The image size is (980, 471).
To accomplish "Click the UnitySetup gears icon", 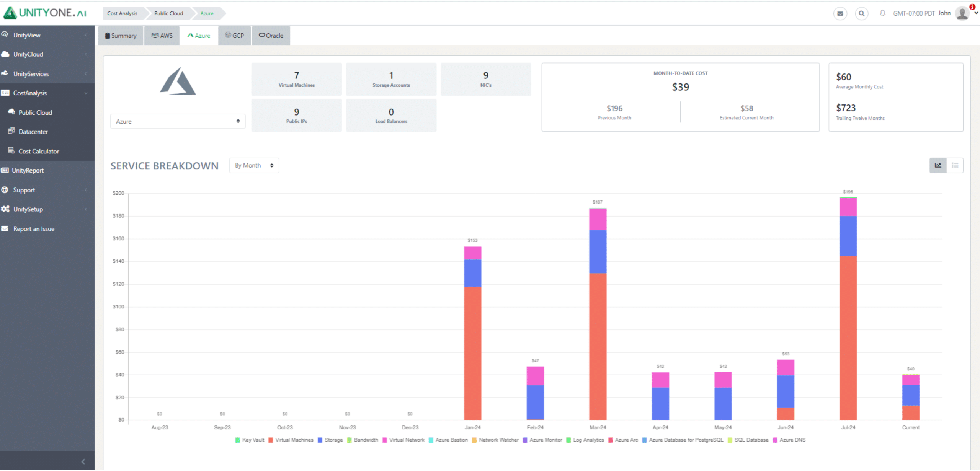I will 5,209.
